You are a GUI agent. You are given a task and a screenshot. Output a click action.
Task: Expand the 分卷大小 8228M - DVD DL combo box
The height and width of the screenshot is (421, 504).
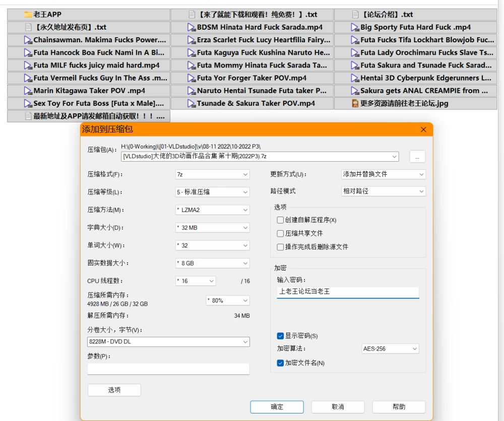(168, 341)
